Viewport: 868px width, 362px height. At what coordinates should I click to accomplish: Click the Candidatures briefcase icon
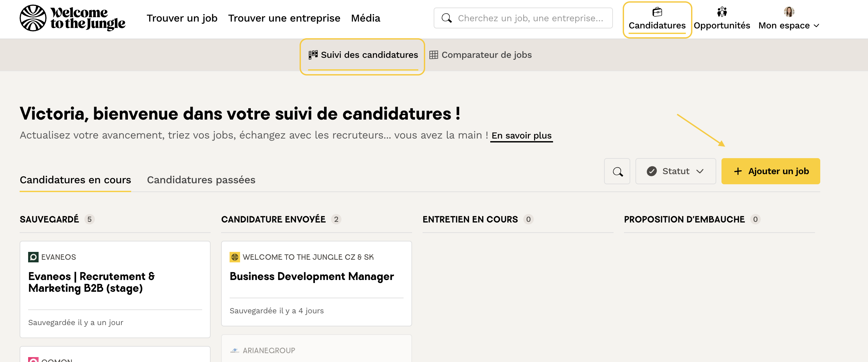(x=657, y=12)
